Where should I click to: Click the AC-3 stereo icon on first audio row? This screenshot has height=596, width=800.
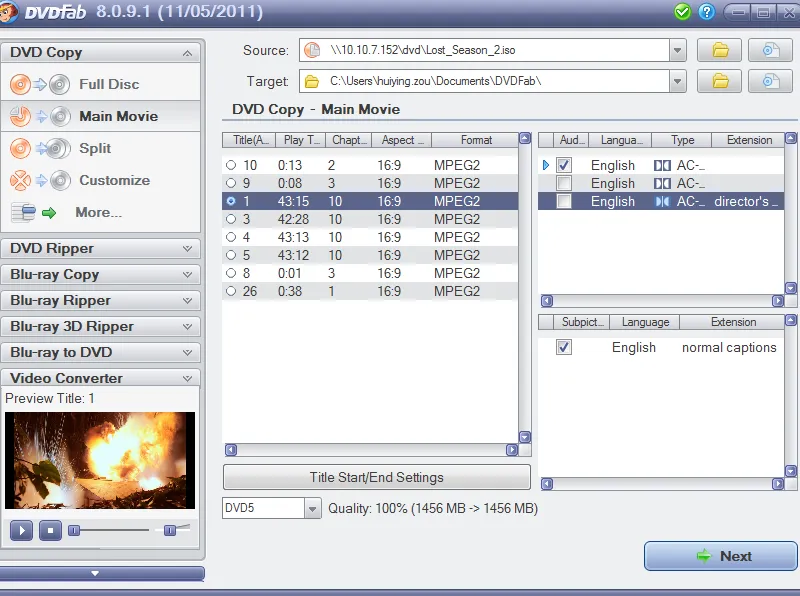click(662, 165)
